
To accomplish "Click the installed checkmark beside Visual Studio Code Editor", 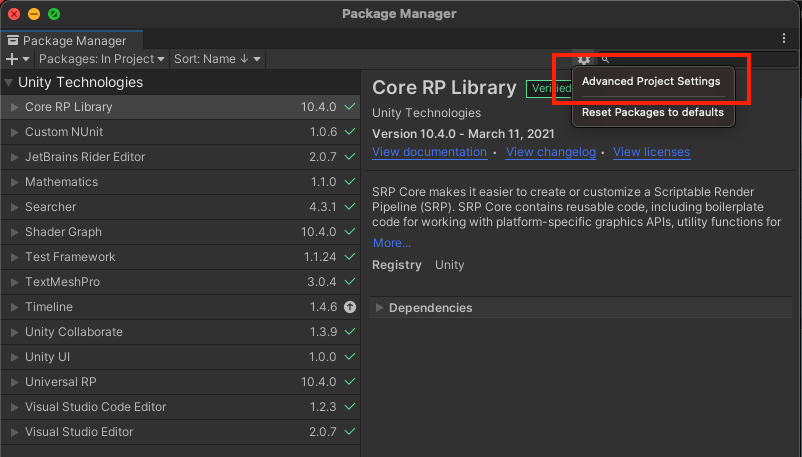I will pyautogui.click(x=350, y=407).
